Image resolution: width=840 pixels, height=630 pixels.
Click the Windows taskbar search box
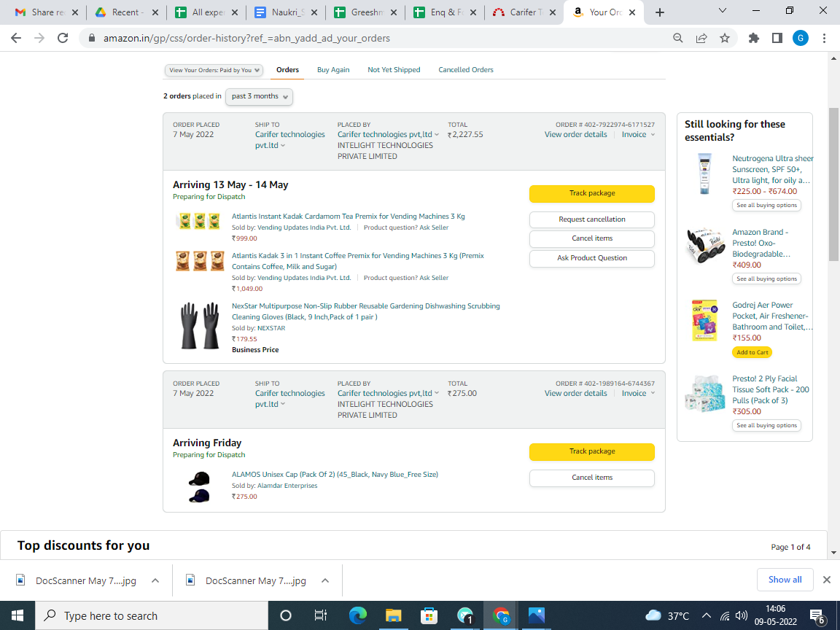[x=152, y=615]
